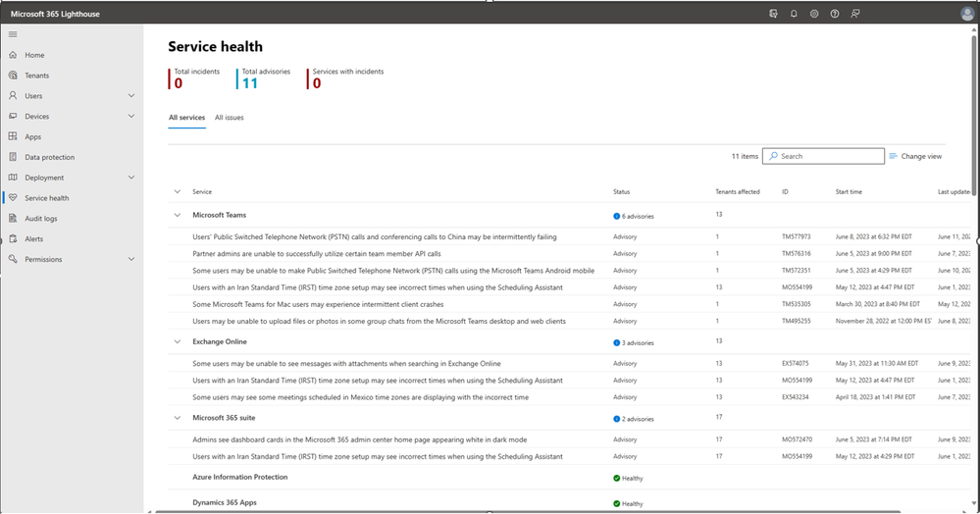Click the ID TM495255 cell
The width and height of the screenshot is (980, 514).
click(x=797, y=322)
